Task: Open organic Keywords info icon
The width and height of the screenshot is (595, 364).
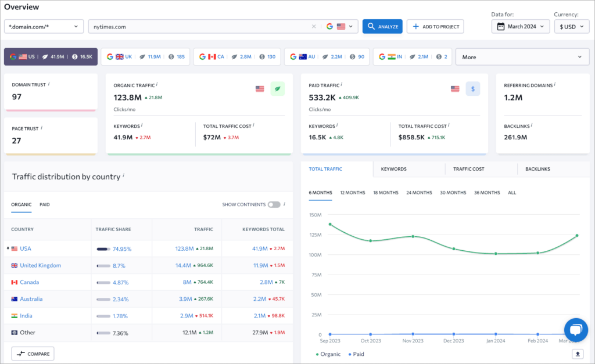Action: coord(142,125)
